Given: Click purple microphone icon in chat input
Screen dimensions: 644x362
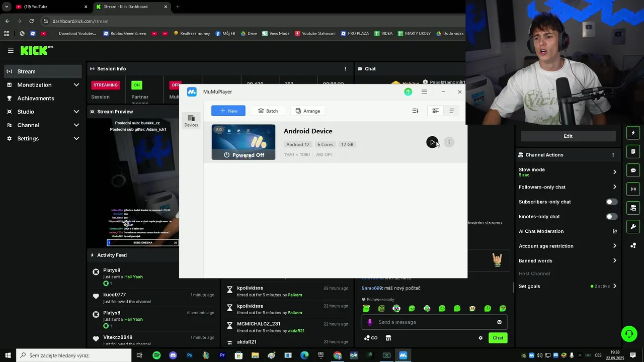Looking at the screenshot, I should [370, 322].
